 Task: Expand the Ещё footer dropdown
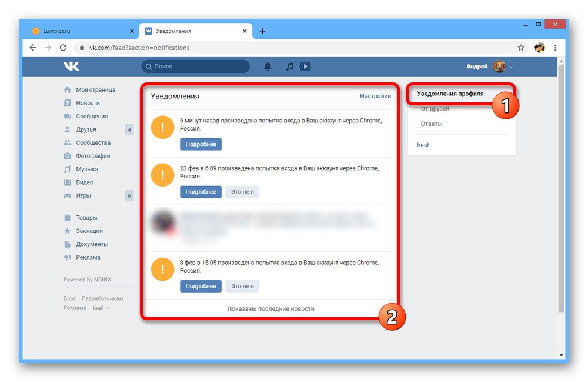coord(101,307)
